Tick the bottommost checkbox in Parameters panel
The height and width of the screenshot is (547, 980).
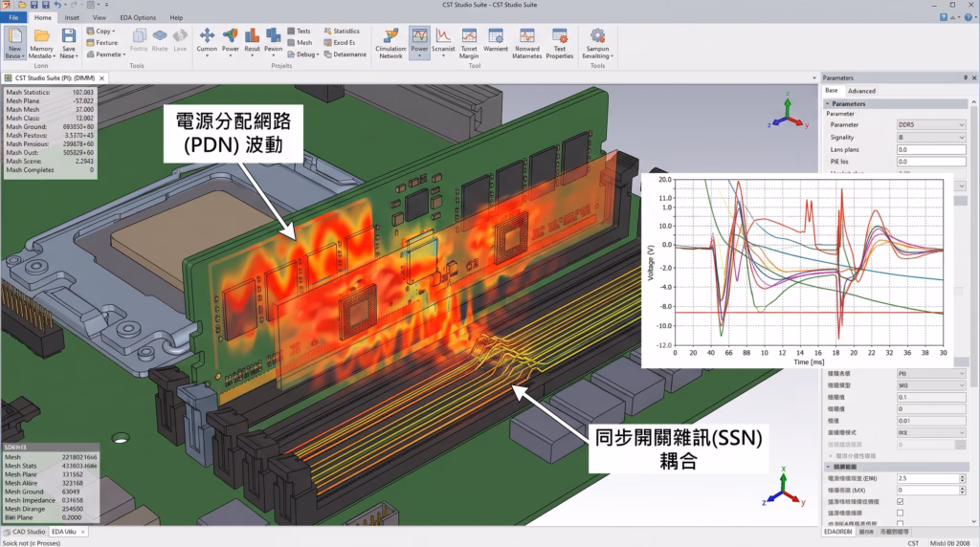tap(900, 523)
